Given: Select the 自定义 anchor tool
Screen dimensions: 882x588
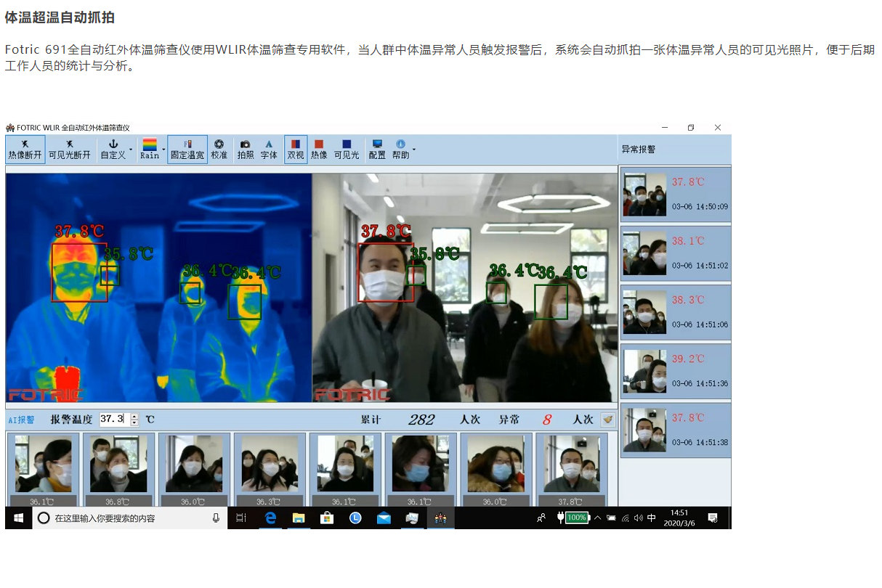Looking at the screenshot, I should click(113, 150).
